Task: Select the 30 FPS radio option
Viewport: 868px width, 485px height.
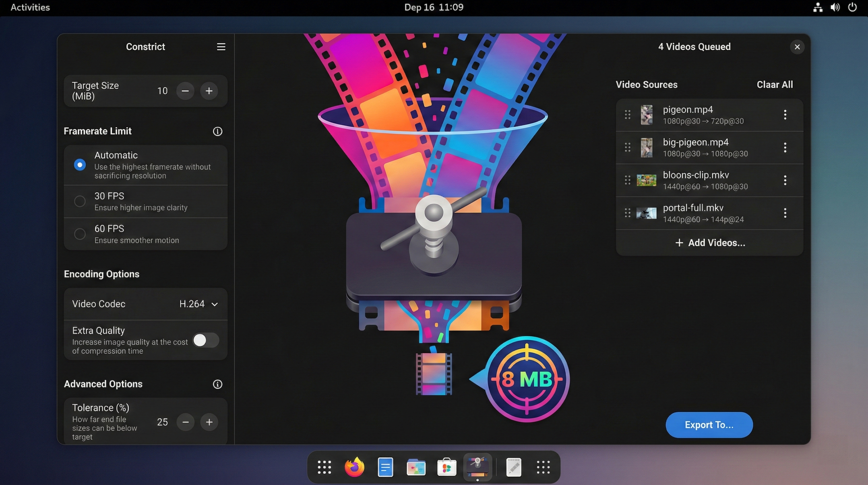Action: [x=80, y=201]
